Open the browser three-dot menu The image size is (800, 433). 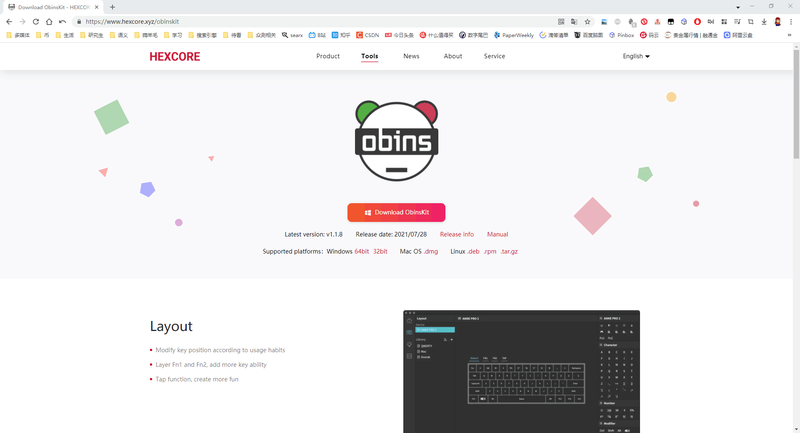pos(791,21)
